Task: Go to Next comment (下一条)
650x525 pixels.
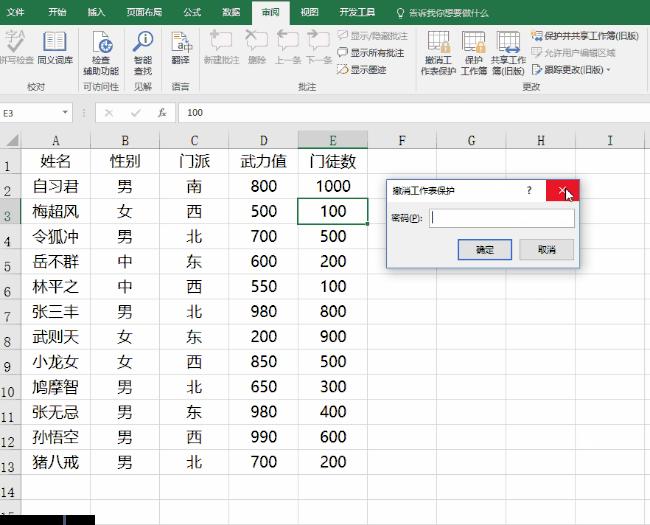Action: [319, 48]
